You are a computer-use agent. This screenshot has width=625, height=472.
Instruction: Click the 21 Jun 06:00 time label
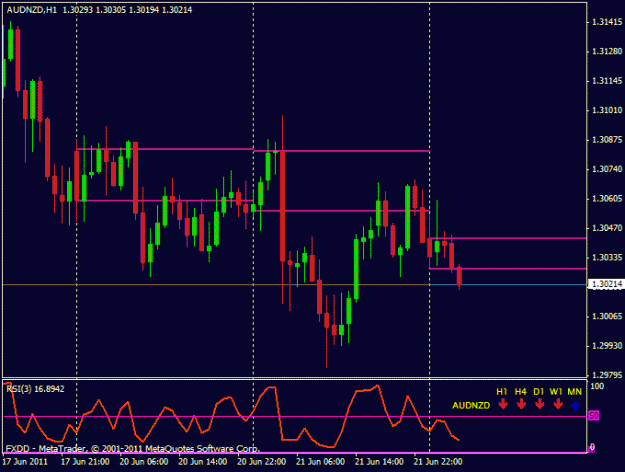[320, 462]
